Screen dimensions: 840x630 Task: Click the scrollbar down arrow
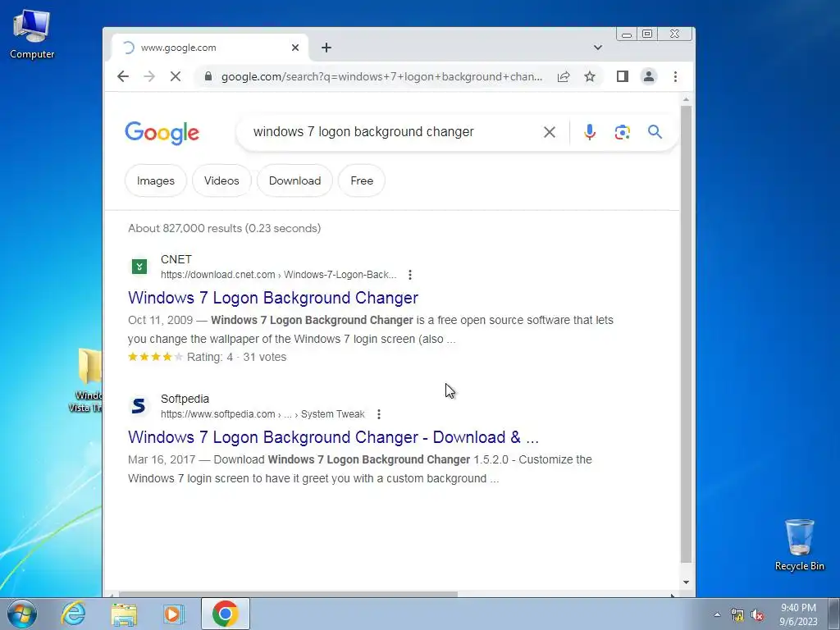tap(686, 582)
